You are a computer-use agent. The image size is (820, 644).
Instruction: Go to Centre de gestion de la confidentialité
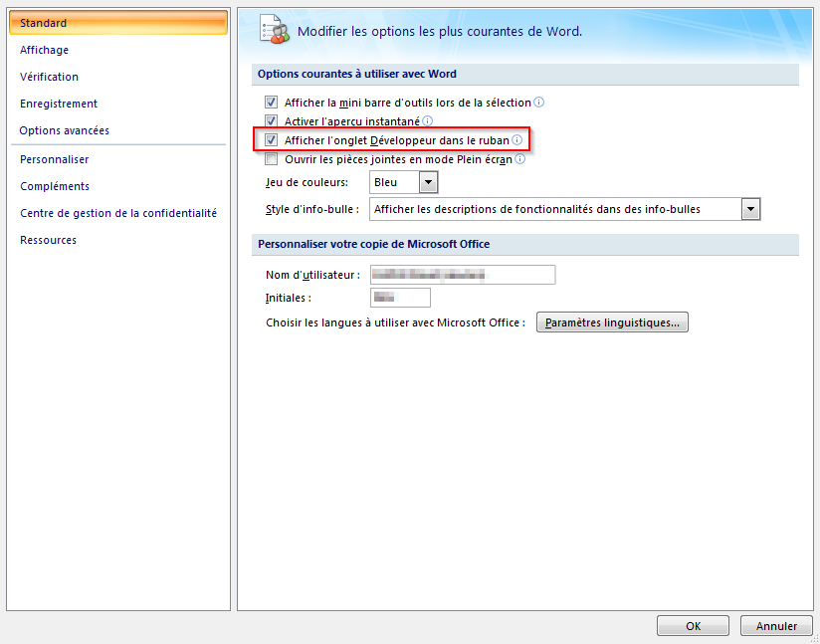click(x=118, y=213)
